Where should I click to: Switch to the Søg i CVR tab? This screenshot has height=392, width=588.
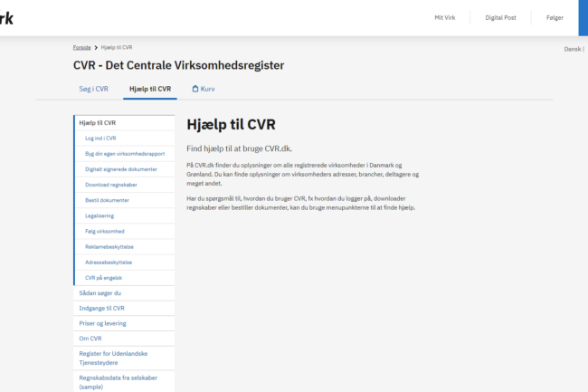tap(93, 89)
